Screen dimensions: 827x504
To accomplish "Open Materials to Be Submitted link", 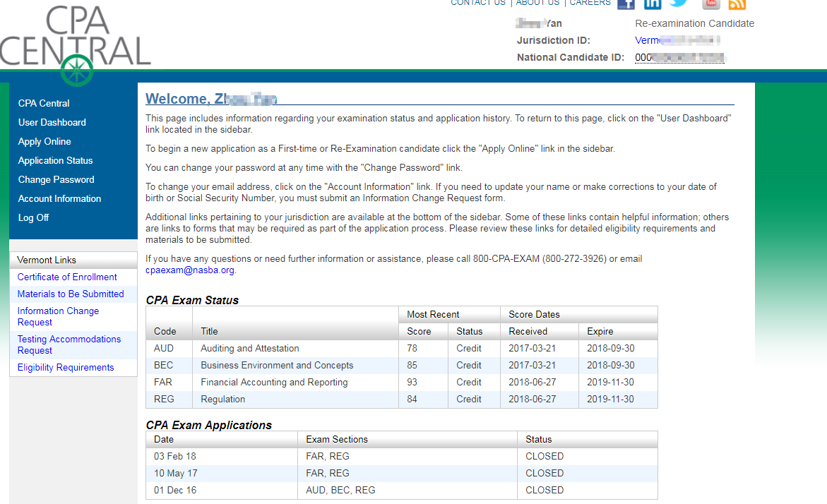I will point(71,294).
